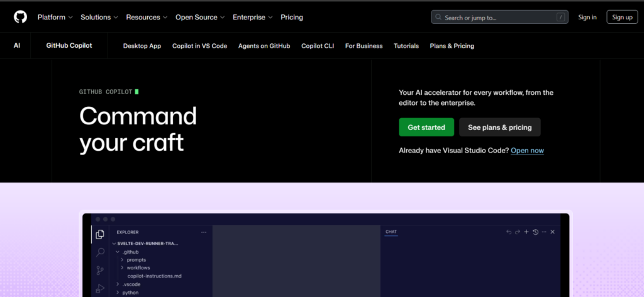This screenshot has height=297, width=644.
Task: Click the GitHub Copilot subnav title
Action: coord(69,46)
